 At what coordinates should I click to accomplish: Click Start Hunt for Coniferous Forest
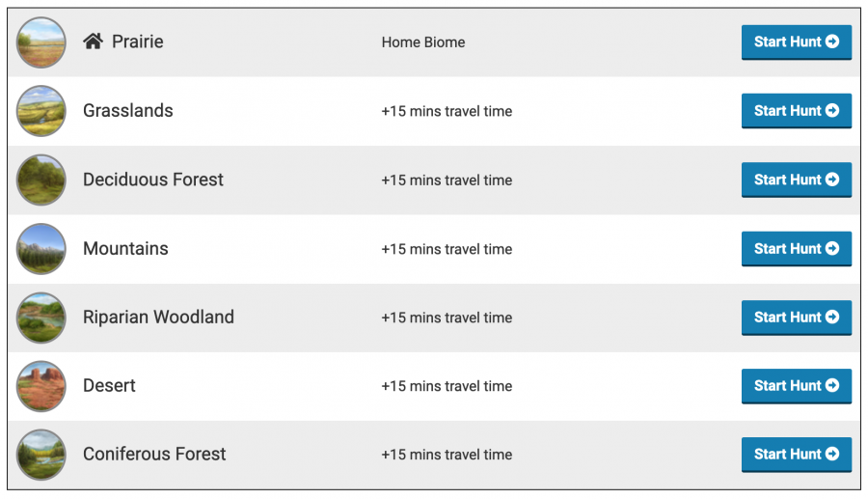tap(796, 455)
